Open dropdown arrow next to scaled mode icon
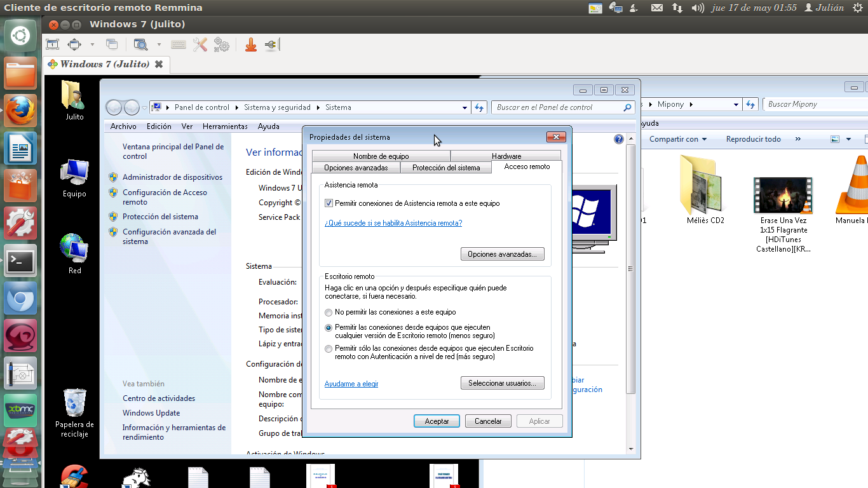This screenshot has width=868, height=488. 159,44
